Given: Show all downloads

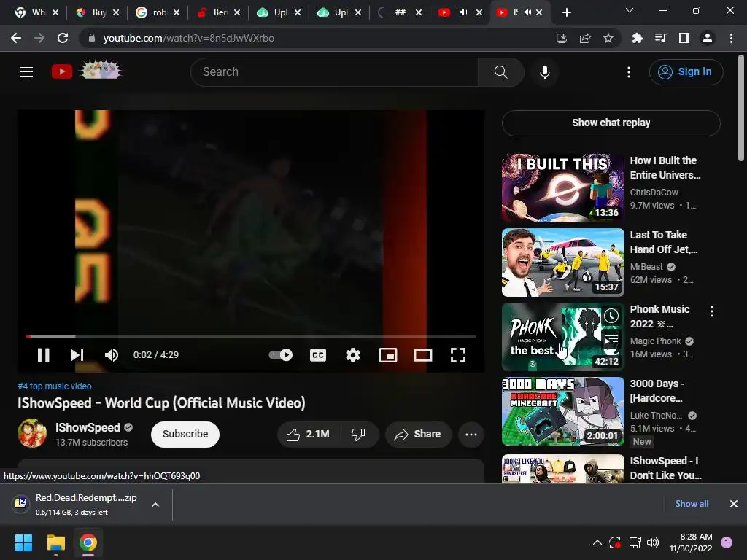Looking at the screenshot, I should tap(692, 504).
